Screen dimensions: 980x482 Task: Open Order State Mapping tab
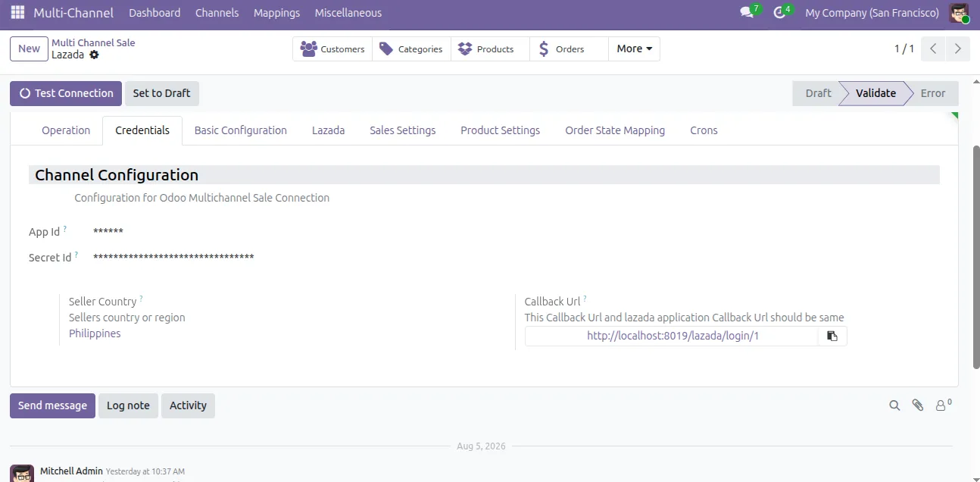[x=615, y=130]
